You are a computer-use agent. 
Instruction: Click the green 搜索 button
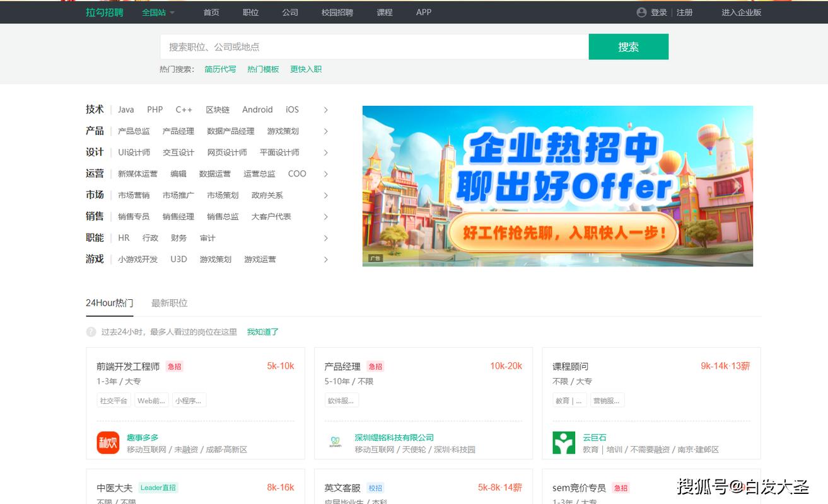pyautogui.click(x=627, y=46)
